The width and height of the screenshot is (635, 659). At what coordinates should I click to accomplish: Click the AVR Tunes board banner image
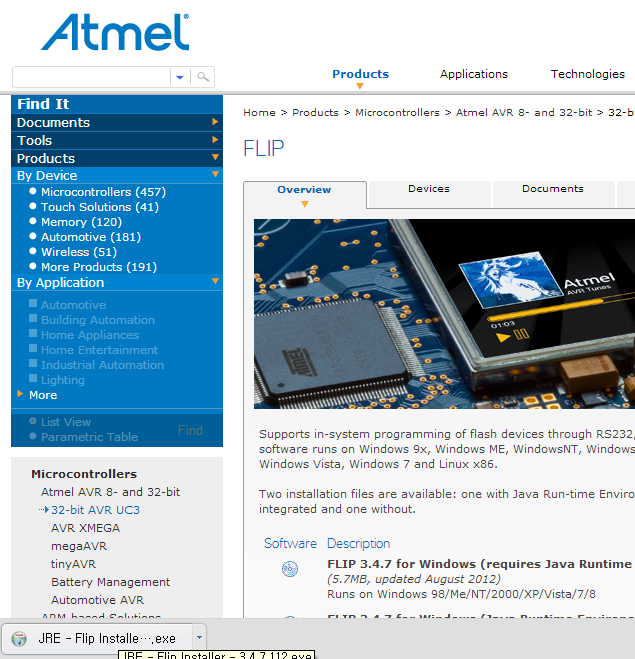point(444,314)
